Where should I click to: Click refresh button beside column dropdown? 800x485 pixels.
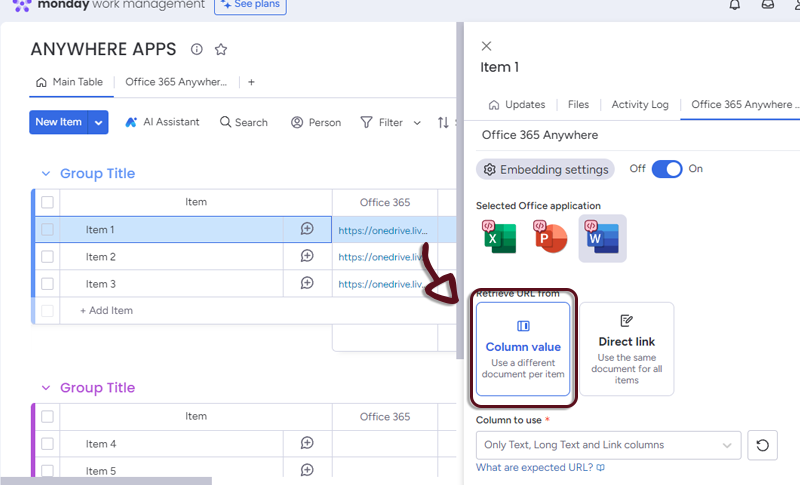point(762,445)
